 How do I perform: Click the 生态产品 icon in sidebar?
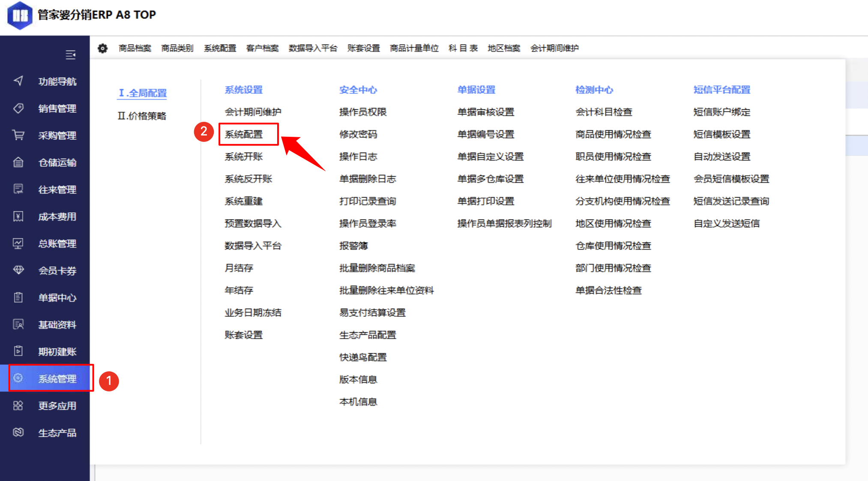click(x=18, y=432)
